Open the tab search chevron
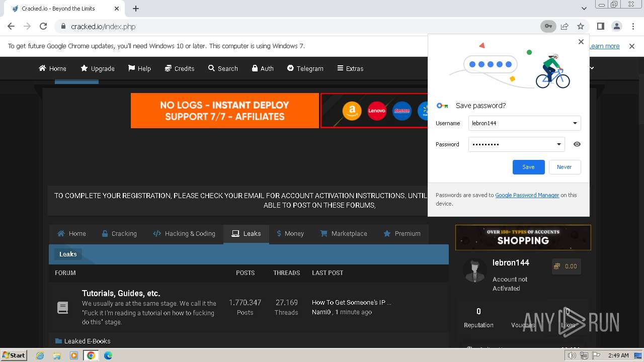Screen dimensions: 644x362 coord(584,9)
